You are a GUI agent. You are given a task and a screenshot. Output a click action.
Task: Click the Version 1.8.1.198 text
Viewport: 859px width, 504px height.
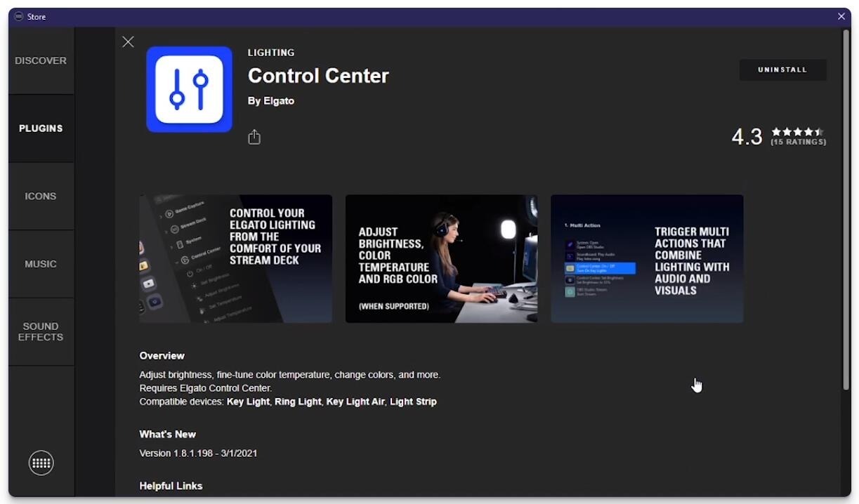click(198, 453)
